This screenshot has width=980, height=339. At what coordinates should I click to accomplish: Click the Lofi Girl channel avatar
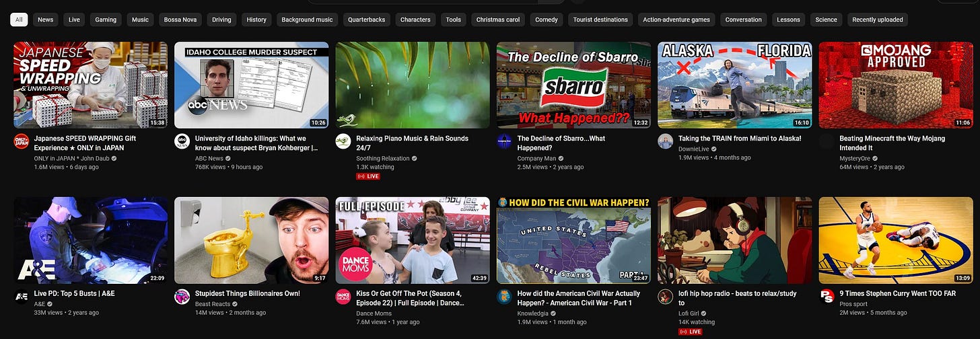point(666,297)
